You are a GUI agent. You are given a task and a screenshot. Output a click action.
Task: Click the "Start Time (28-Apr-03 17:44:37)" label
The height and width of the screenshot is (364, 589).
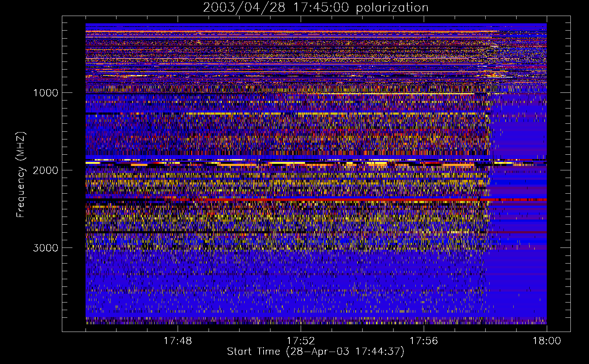(x=316, y=352)
